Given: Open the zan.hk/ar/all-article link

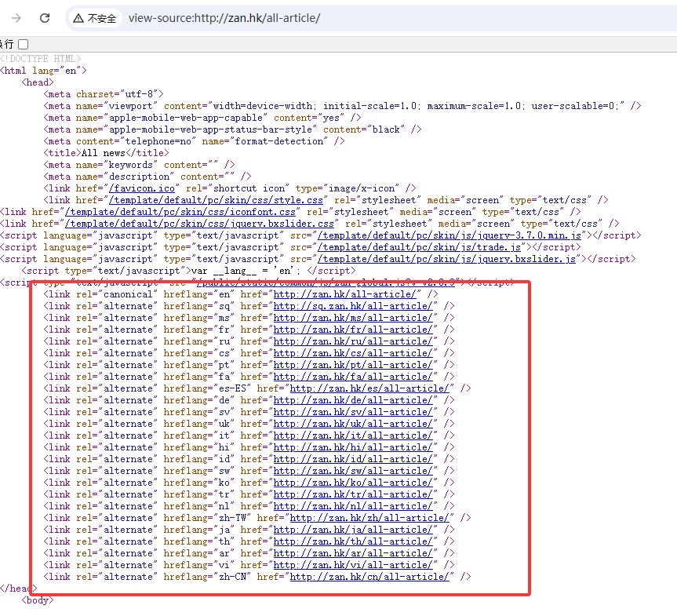Looking at the screenshot, I should (x=353, y=553).
